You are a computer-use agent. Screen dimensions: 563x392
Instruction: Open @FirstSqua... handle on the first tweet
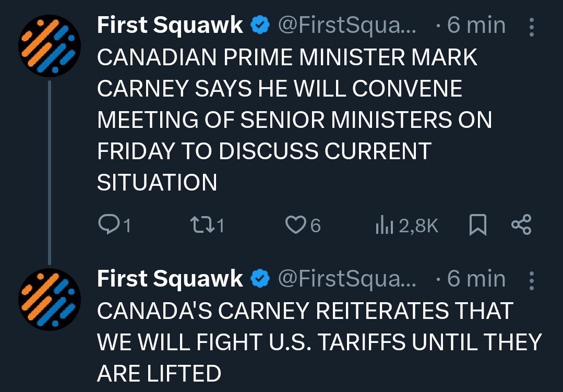pos(347,26)
